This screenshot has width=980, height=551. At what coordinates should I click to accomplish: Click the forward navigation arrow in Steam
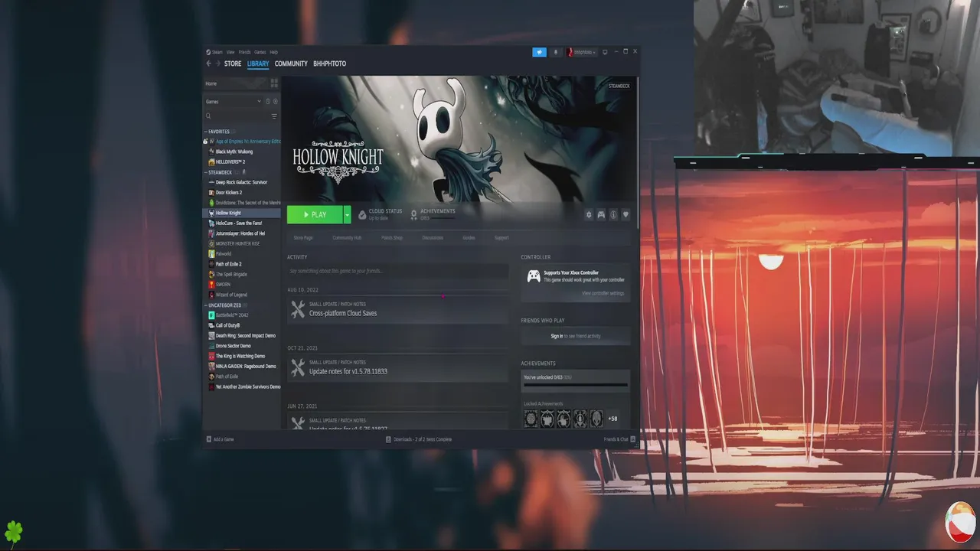(217, 64)
